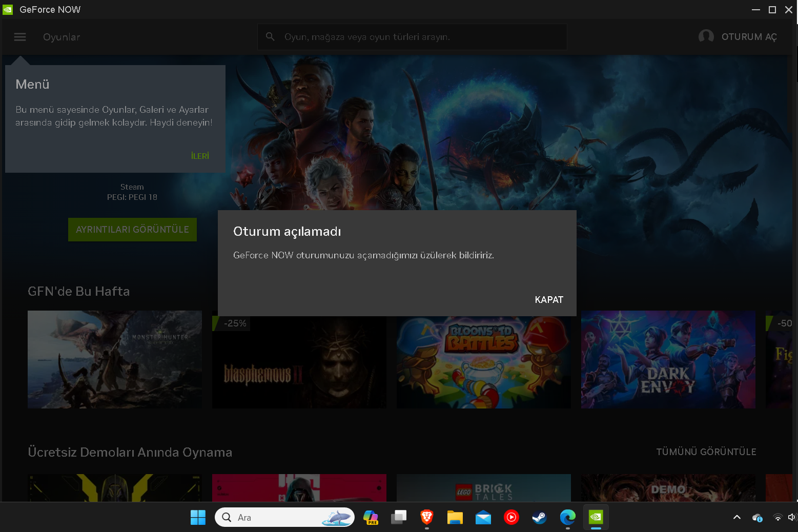Screen dimensions: 798x532
Task: Click the "Steam" store label
Action: pos(132,187)
